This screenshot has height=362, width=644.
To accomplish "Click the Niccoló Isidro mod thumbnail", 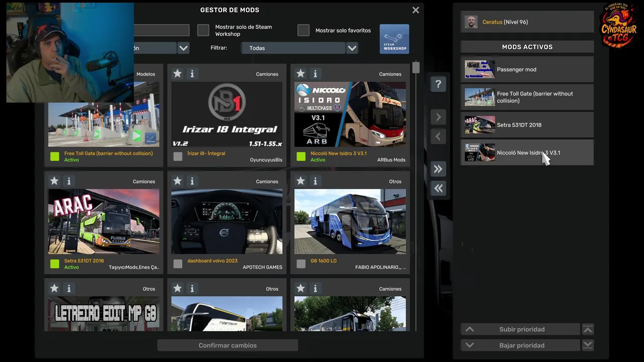I will click(x=350, y=114).
